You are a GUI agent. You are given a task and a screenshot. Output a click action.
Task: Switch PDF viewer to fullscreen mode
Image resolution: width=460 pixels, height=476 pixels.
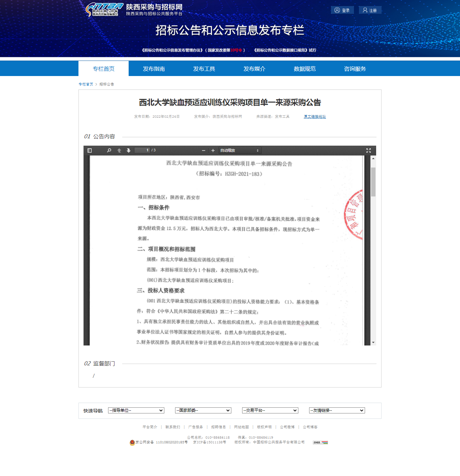click(368, 150)
